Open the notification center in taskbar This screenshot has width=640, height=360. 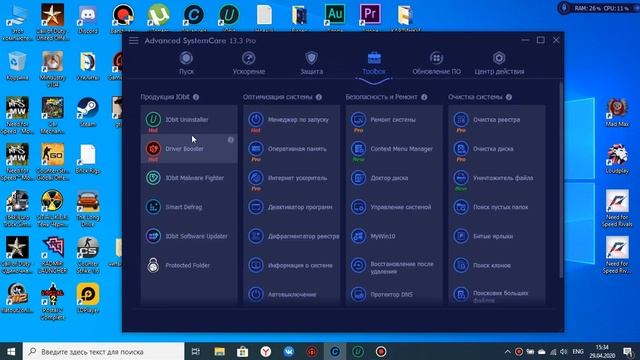pos(628,351)
